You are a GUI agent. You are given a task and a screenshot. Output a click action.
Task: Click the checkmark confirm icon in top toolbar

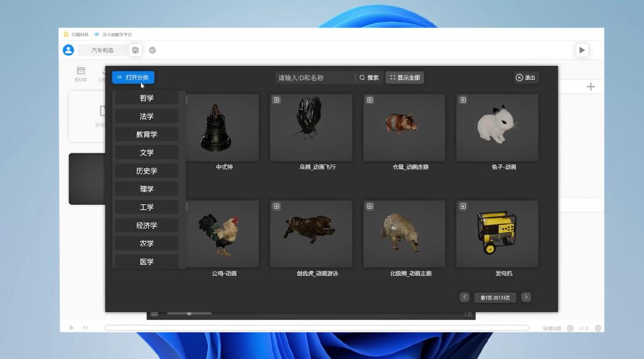152,50
